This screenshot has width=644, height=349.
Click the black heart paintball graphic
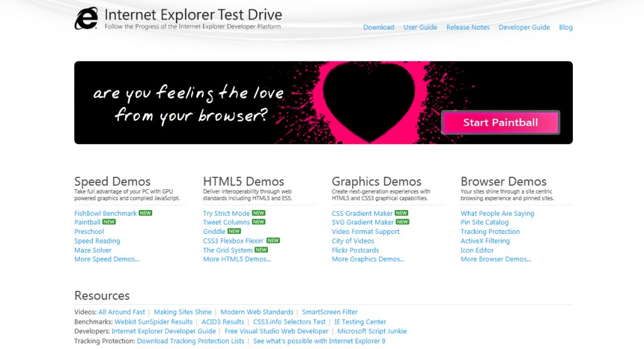pyautogui.click(x=369, y=102)
